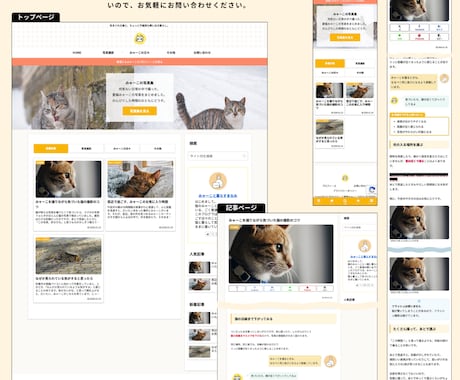Open the first new article thumbnail in the sidebar

[199, 318]
